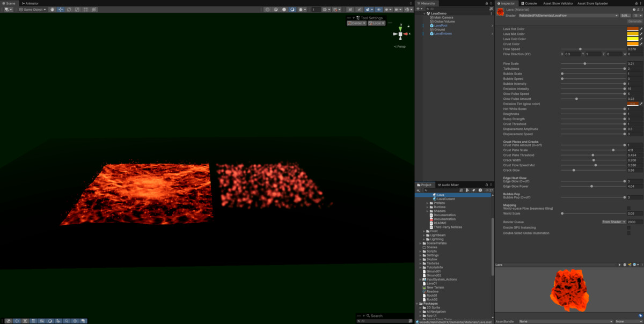
Task: Open the AssetBundle None dropdown
Action: 566,321
